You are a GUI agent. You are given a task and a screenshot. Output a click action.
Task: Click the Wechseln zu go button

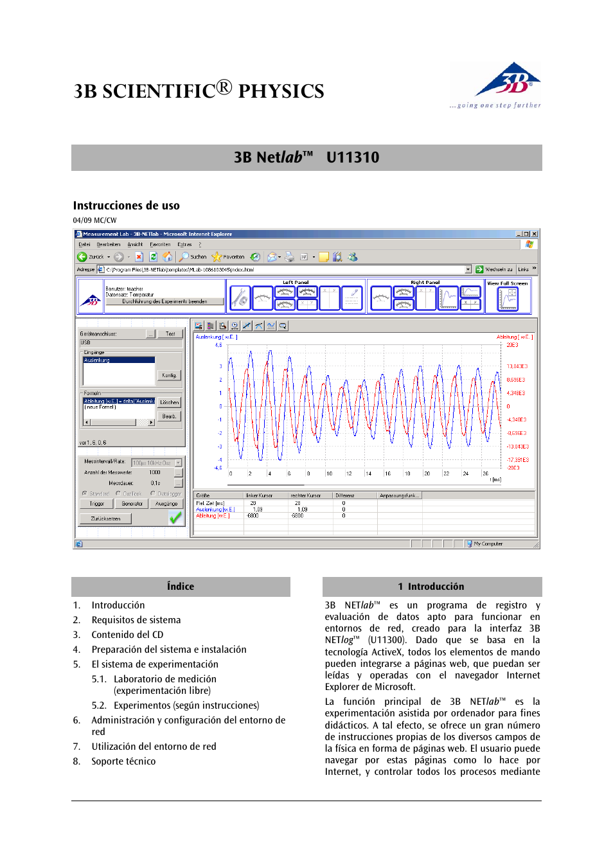tap(494, 269)
